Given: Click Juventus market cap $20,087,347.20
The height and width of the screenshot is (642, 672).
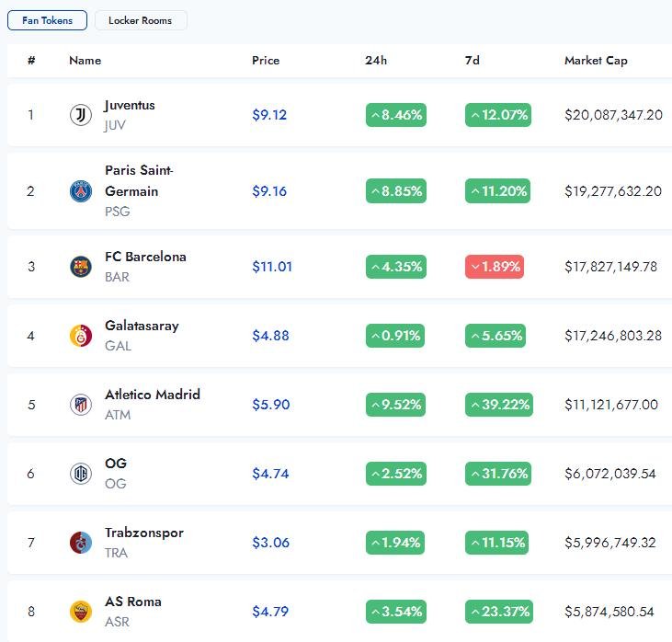Looking at the screenshot, I should point(614,115).
